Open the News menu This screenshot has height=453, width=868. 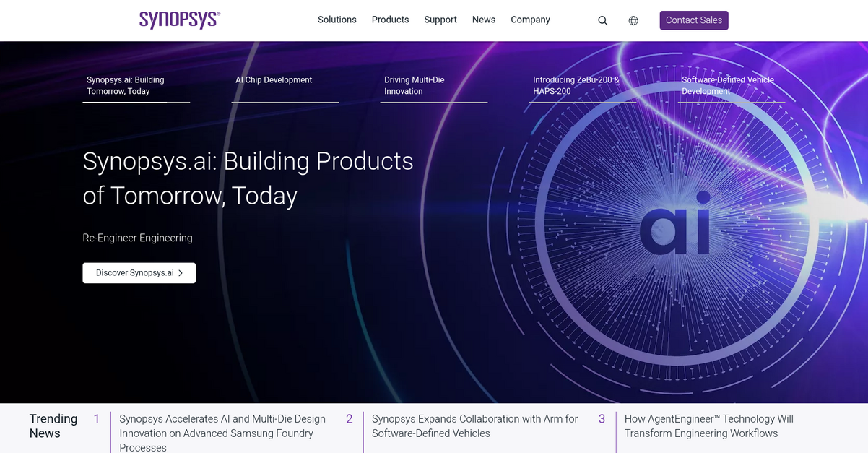click(484, 20)
